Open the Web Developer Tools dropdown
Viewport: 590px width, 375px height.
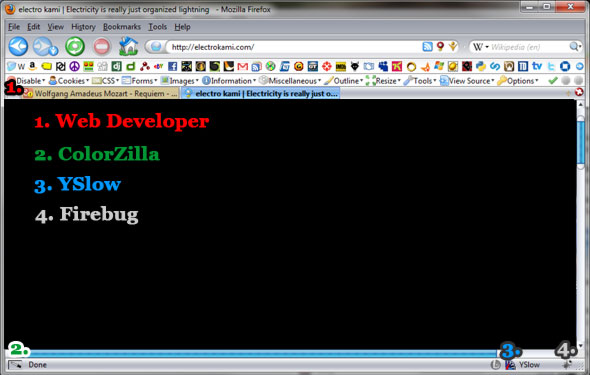(x=420, y=80)
